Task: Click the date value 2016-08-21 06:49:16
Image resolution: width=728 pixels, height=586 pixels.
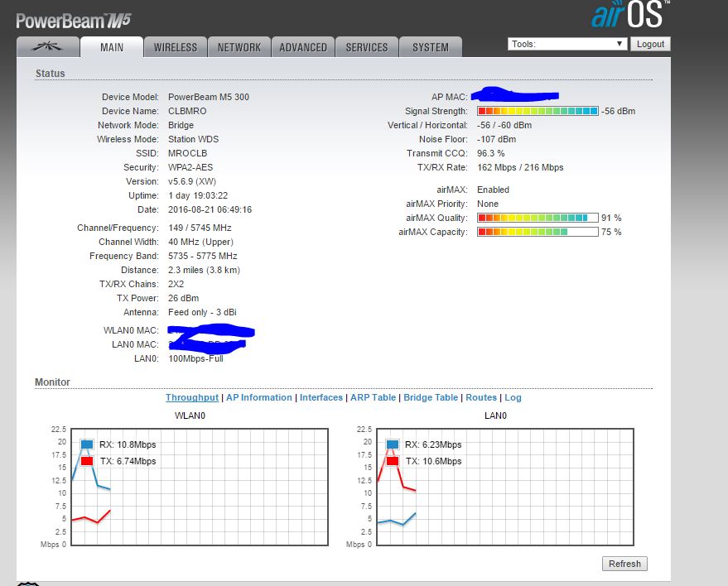Action: pyautogui.click(x=210, y=209)
